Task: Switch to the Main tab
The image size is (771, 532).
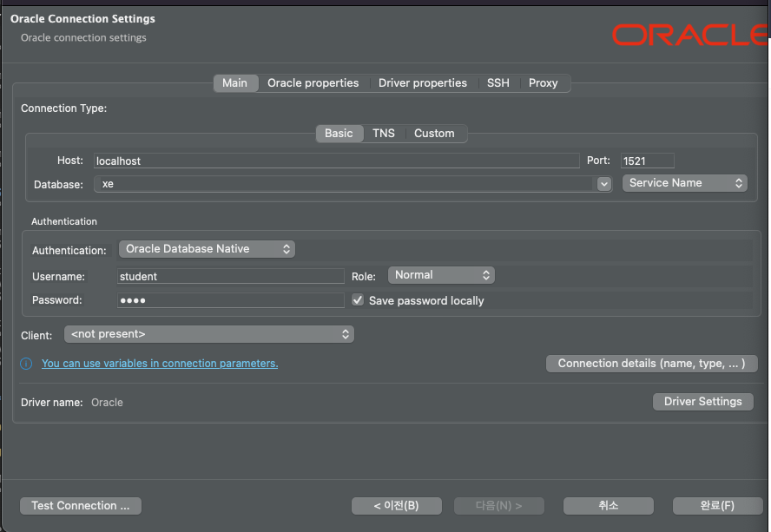Action: 235,82
